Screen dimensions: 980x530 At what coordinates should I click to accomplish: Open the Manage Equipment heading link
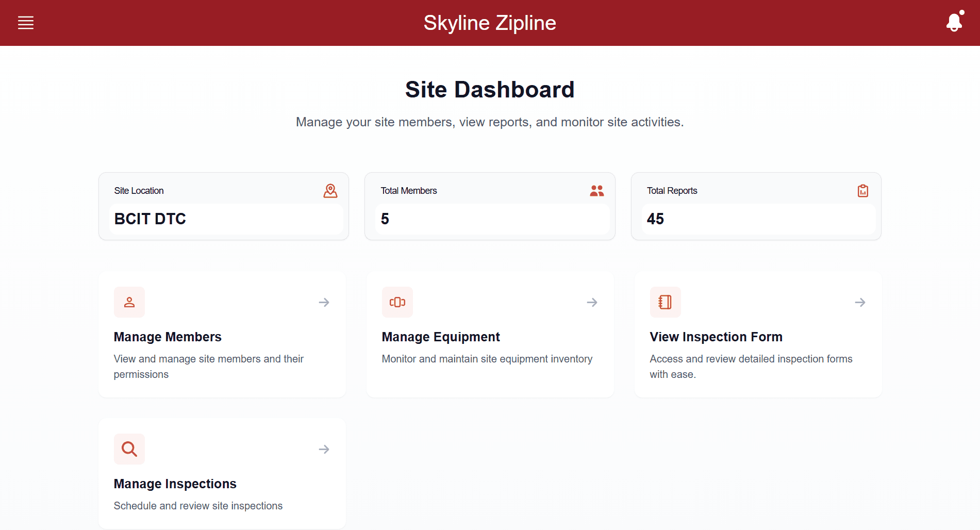(441, 337)
